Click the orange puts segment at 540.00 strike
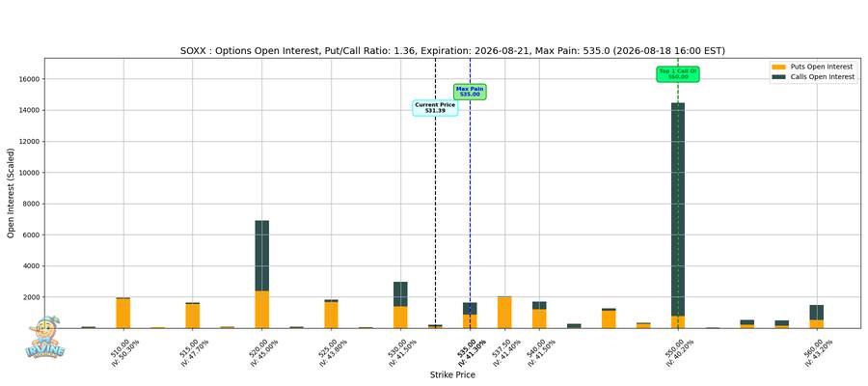 pos(539,318)
